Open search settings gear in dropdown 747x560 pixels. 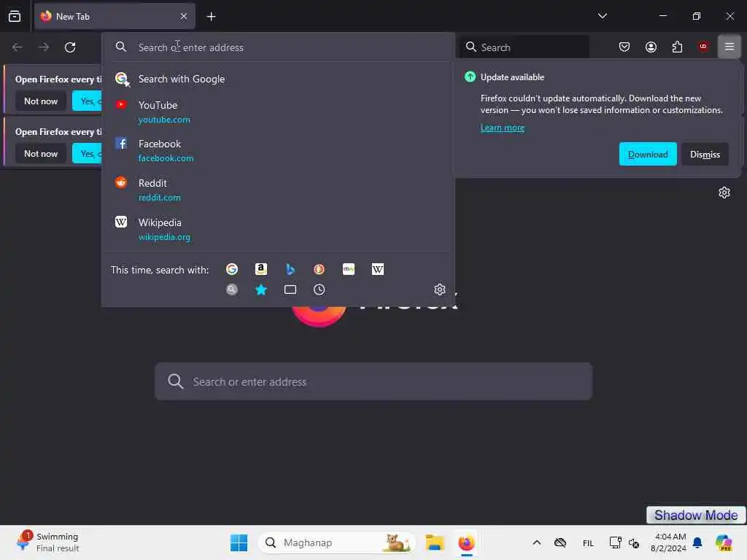coord(440,289)
